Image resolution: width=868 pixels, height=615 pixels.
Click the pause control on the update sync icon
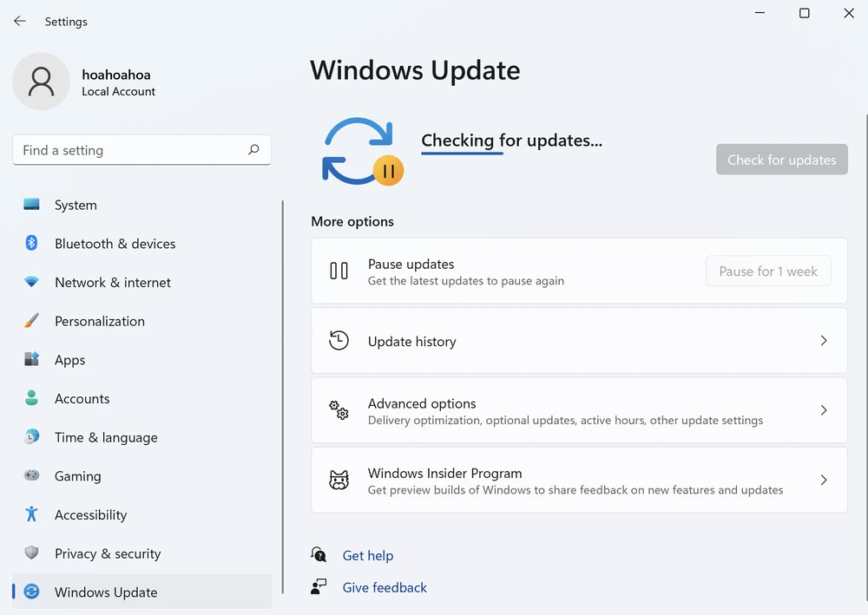[389, 171]
